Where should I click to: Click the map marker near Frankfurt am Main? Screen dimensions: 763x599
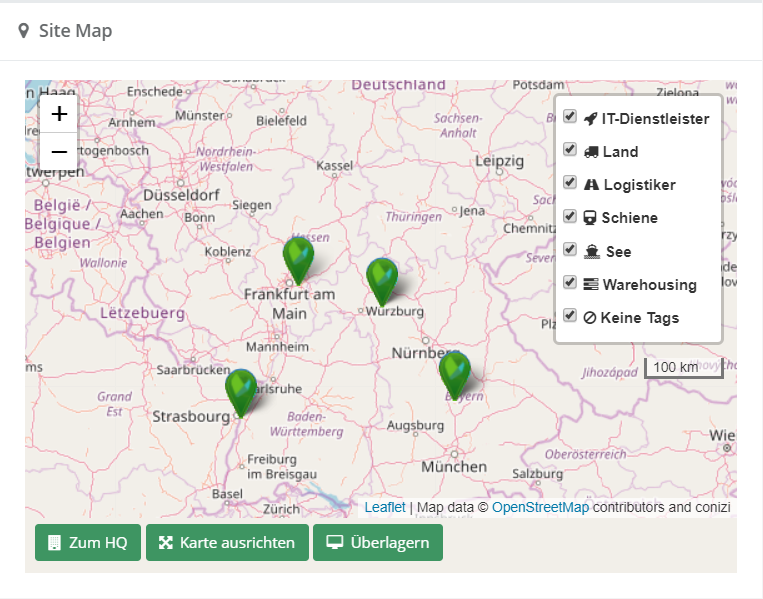pos(298,259)
